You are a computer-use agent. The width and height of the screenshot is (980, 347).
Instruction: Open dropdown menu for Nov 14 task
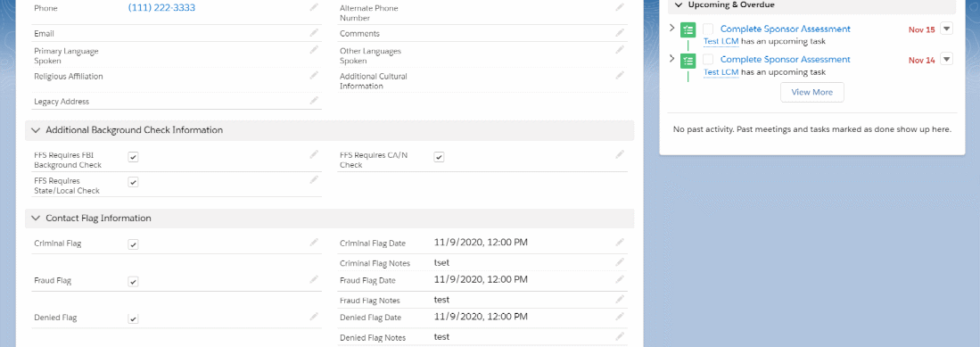point(946,59)
